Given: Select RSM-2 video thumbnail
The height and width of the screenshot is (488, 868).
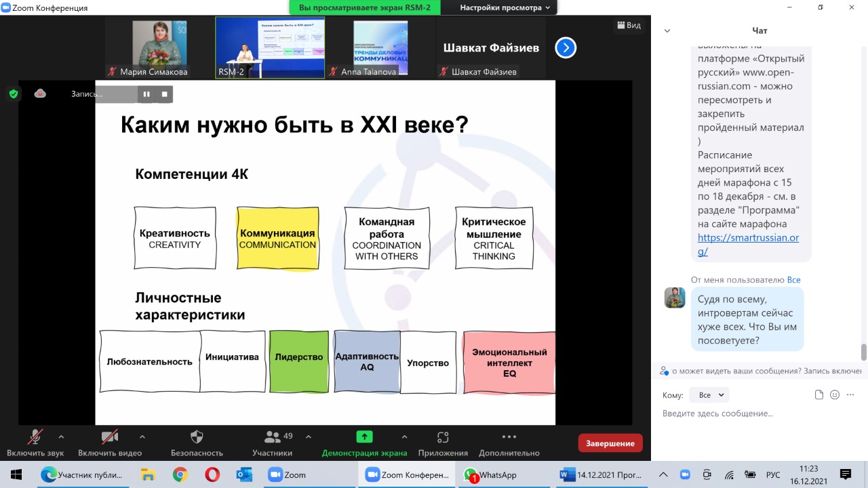Looking at the screenshot, I should (x=270, y=47).
